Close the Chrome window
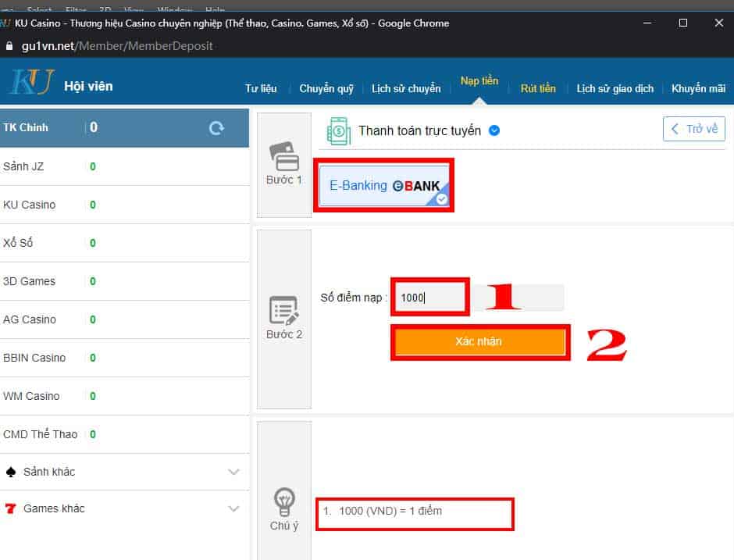 pyautogui.click(x=719, y=23)
